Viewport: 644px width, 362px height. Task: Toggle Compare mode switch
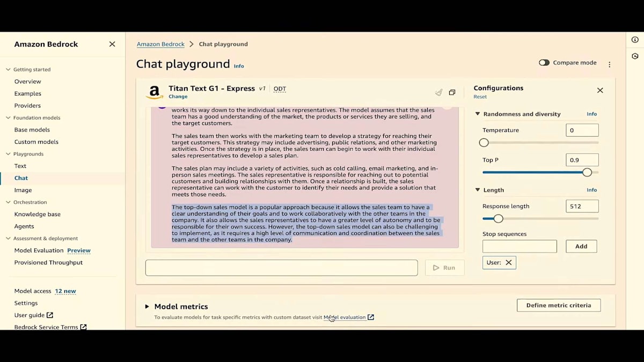point(544,63)
